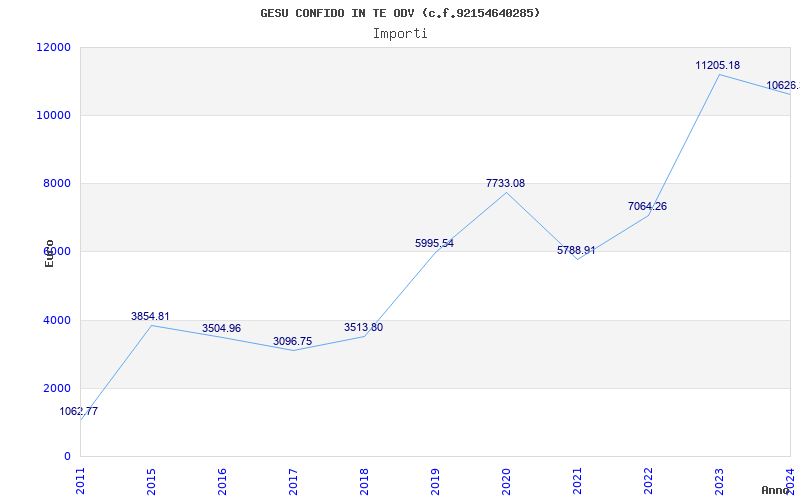Select data label 3504.96
Screen dimensions: 800x500
point(221,329)
